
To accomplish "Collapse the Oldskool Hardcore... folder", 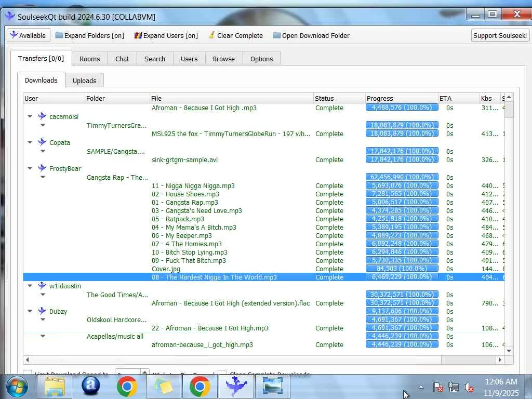I will tap(43, 320).
